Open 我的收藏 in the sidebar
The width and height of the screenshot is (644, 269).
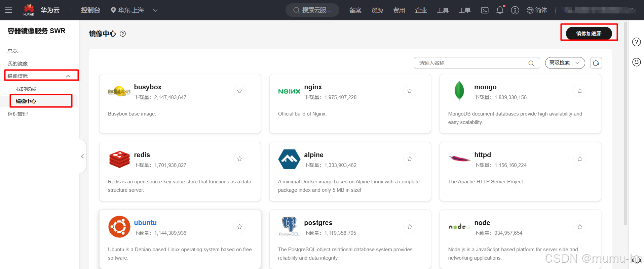(x=26, y=89)
